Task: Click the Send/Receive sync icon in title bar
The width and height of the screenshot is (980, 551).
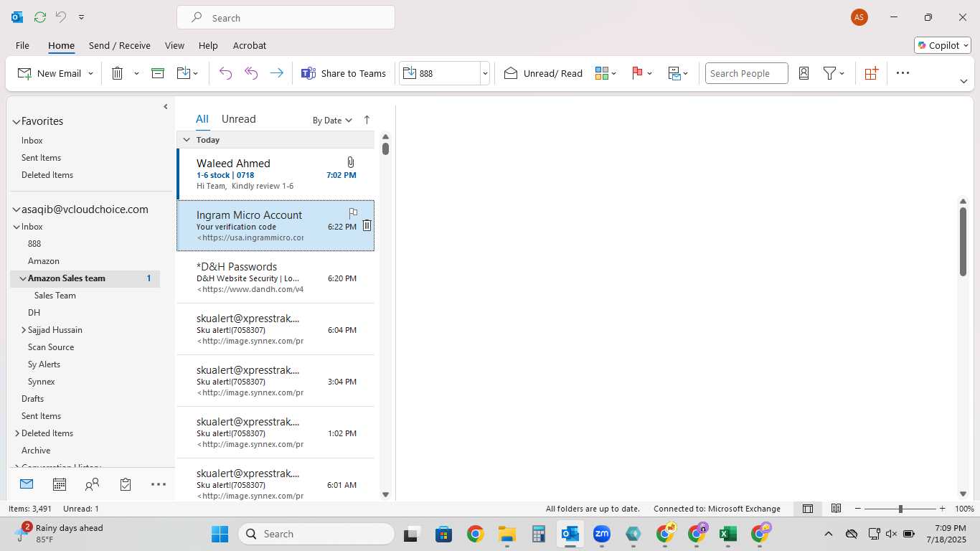Action: pyautogui.click(x=40, y=17)
